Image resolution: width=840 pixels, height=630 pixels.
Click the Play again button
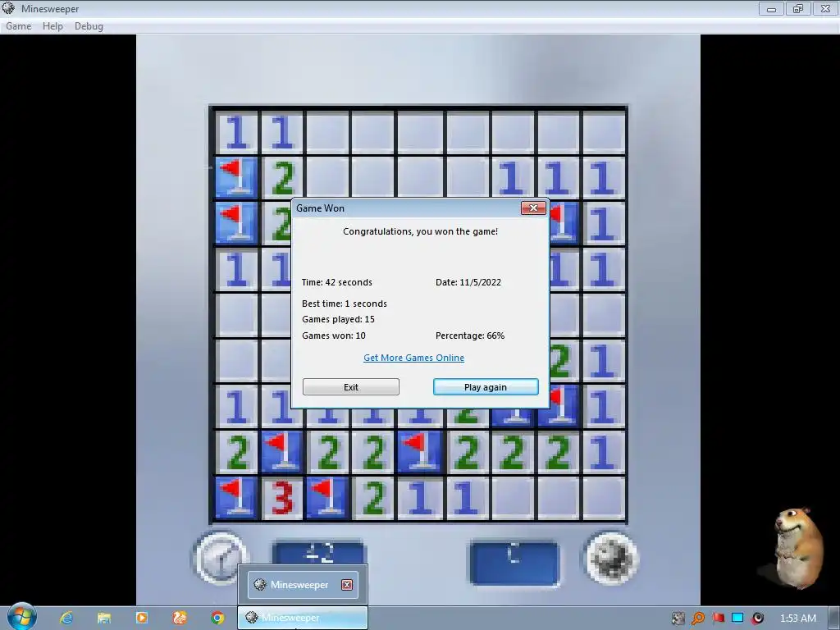[486, 387]
